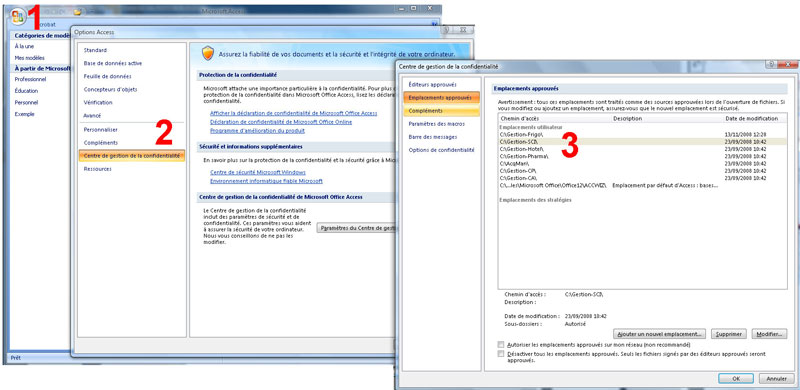The width and height of the screenshot is (800, 390).
Task: Click the date '13/11/2008 12:28' cell
Action: click(745, 134)
